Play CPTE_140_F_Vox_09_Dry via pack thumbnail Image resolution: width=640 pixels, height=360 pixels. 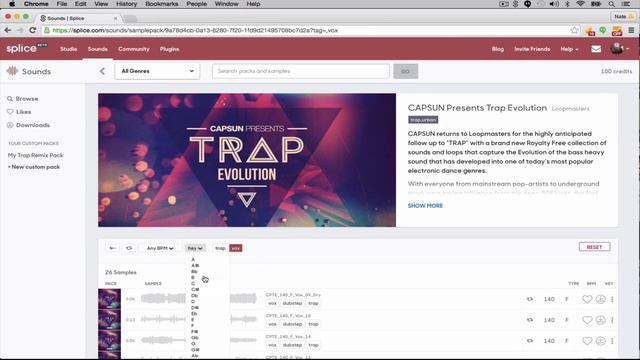(x=109, y=299)
